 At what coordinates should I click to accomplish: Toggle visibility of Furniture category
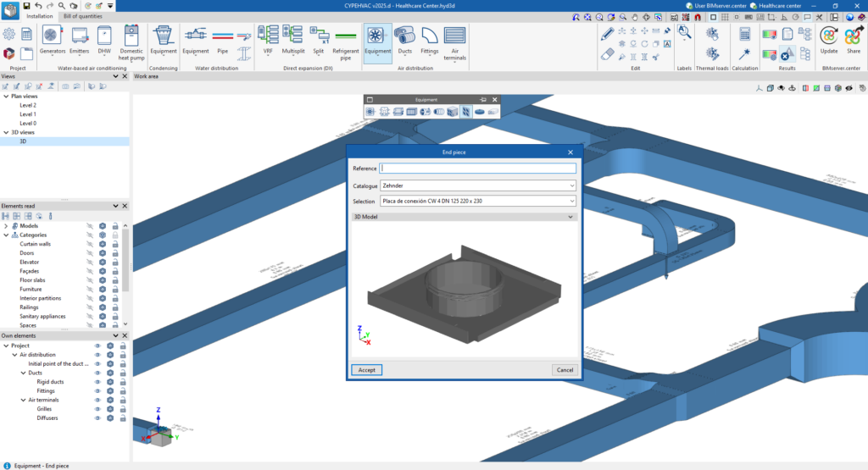coord(90,289)
